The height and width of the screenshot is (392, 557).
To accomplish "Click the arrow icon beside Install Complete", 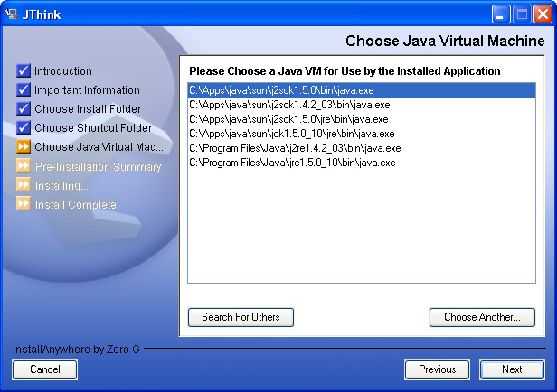I will click(24, 204).
